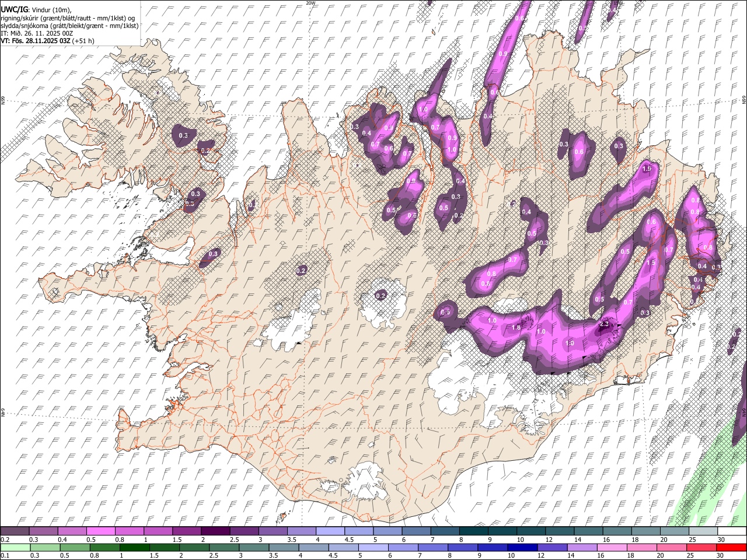Select the 'rigning/skúrir' legend description line
747x560 pixels.
click(68, 18)
